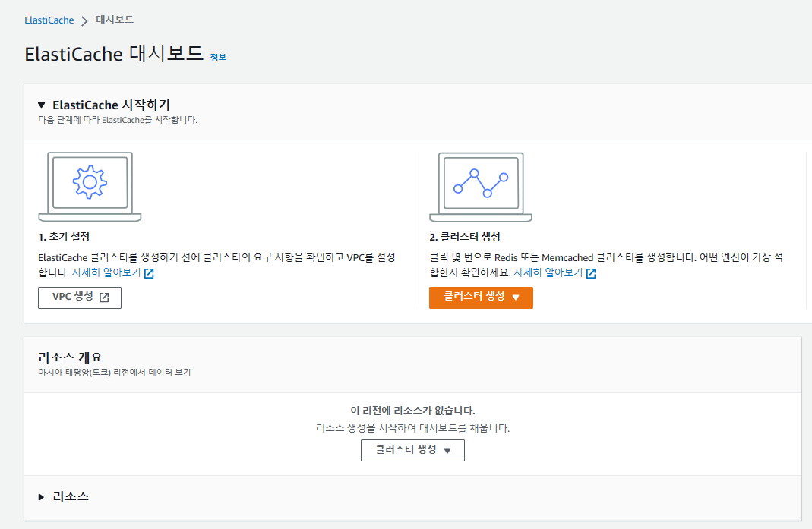Viewport: 812px width, 529px height.
Task: Click external link icon inside VPC 생성 button
Action: [x=104, y=297]
